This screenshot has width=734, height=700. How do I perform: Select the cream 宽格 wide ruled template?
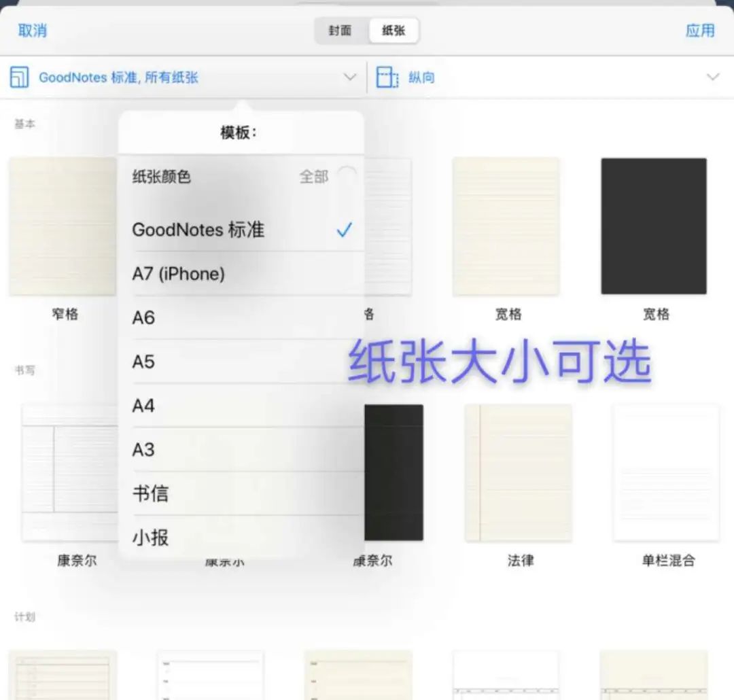click(506, 226)
